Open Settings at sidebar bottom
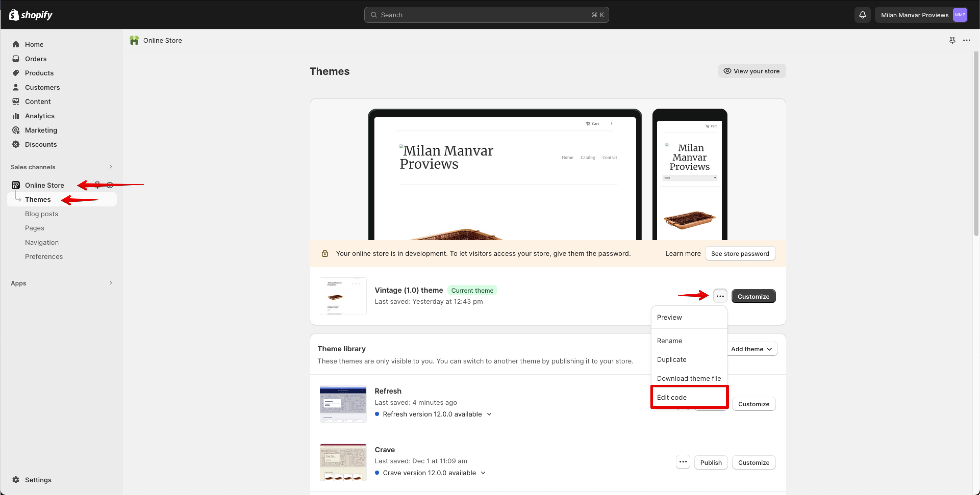This screenshot has width=980, height=495. pyautogui.click(x=38, y=480)
